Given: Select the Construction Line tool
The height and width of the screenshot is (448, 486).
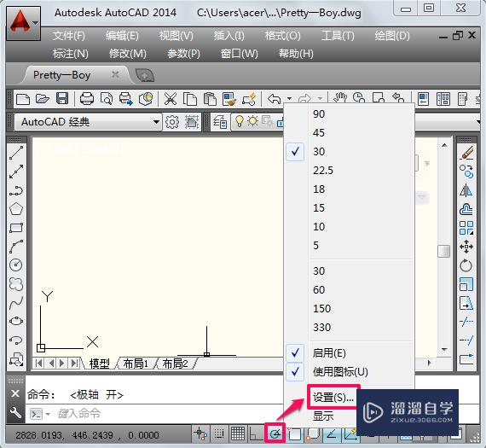Looking at the screenshot, I should click(x=16, y=172).
